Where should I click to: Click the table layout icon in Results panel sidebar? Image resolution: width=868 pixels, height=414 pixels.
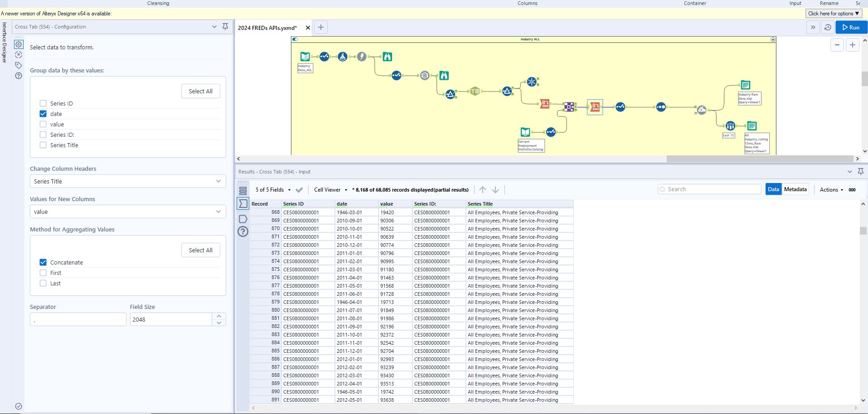click(x=243, y=191)
